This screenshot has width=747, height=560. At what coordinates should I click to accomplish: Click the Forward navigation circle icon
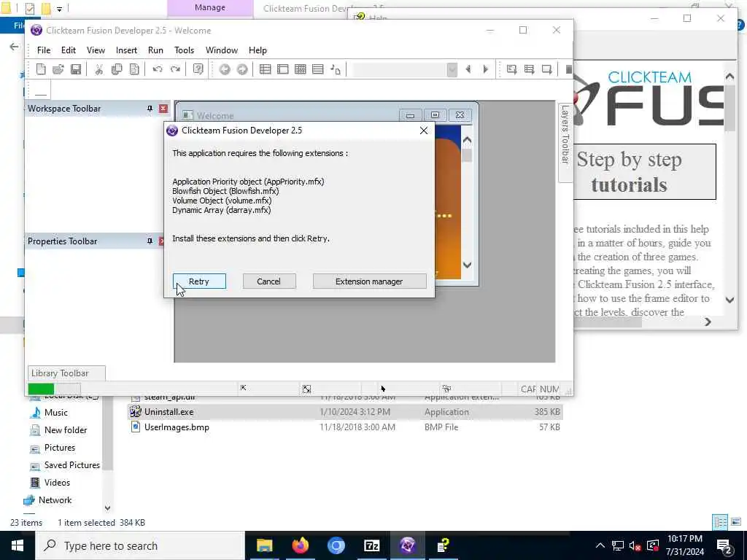coord(242,69)
